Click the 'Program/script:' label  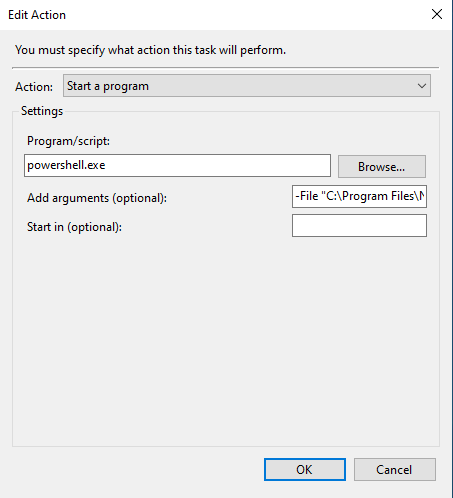pos(68,141)
